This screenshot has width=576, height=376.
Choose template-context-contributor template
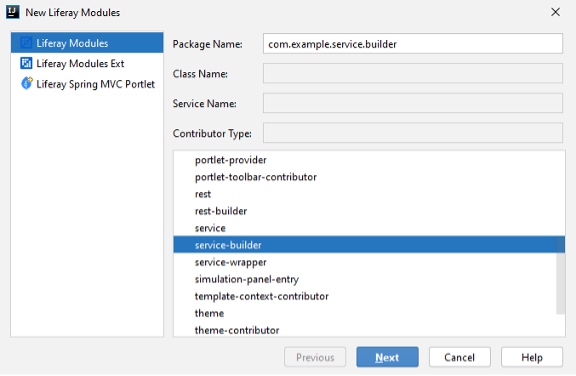(x=369, y=296)
